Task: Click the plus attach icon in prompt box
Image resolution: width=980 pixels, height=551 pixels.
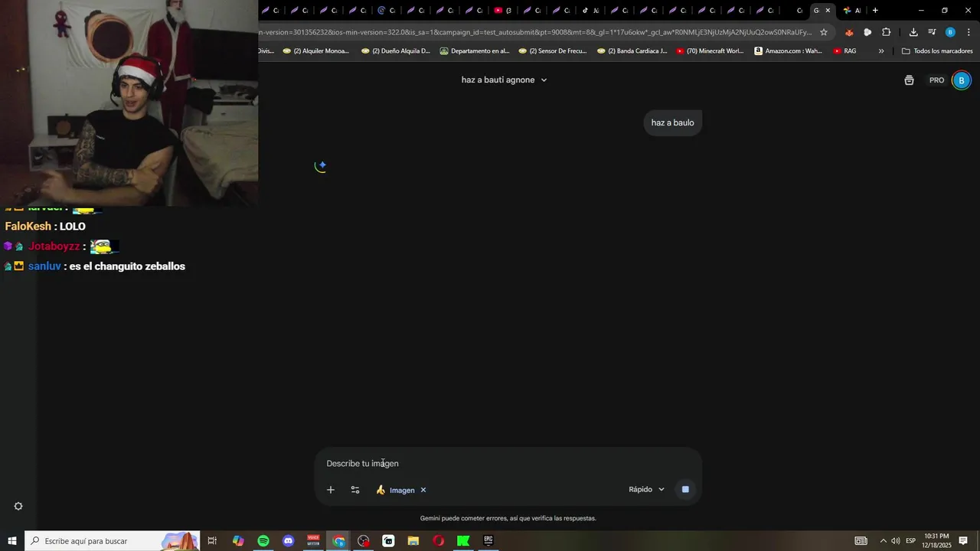Action: tap(331, 490)
